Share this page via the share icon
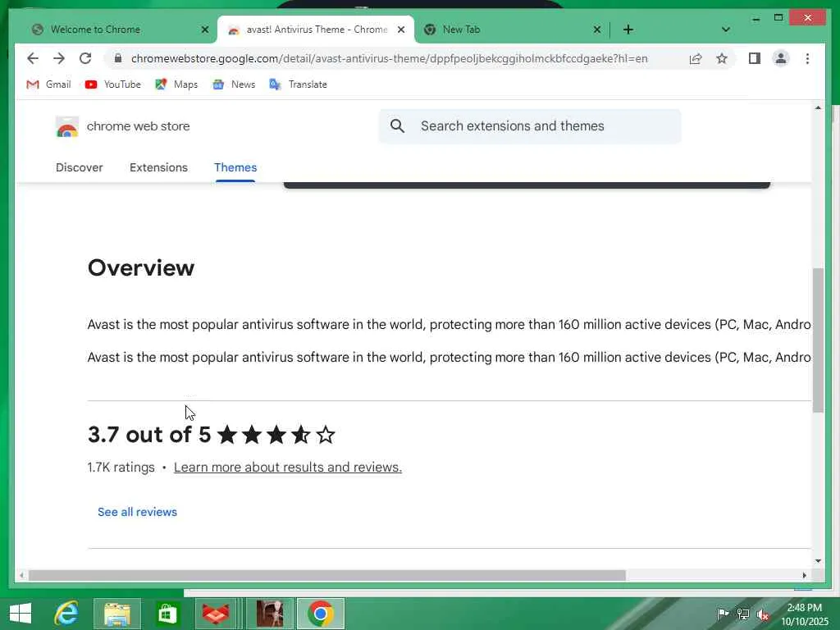The height and width of the screenshot is (630, 840). 696,59
